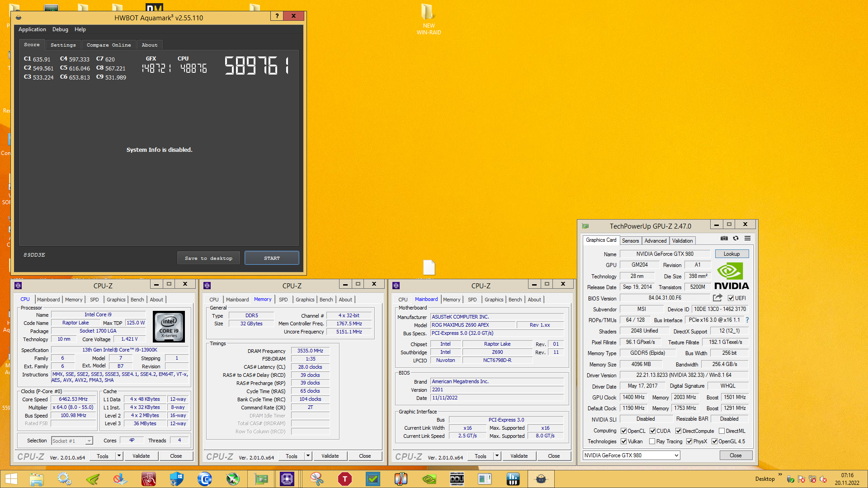Click the Lookup button in GPU-Z
The width and height of the screenshot is (868, 488).
click(731, 254)
